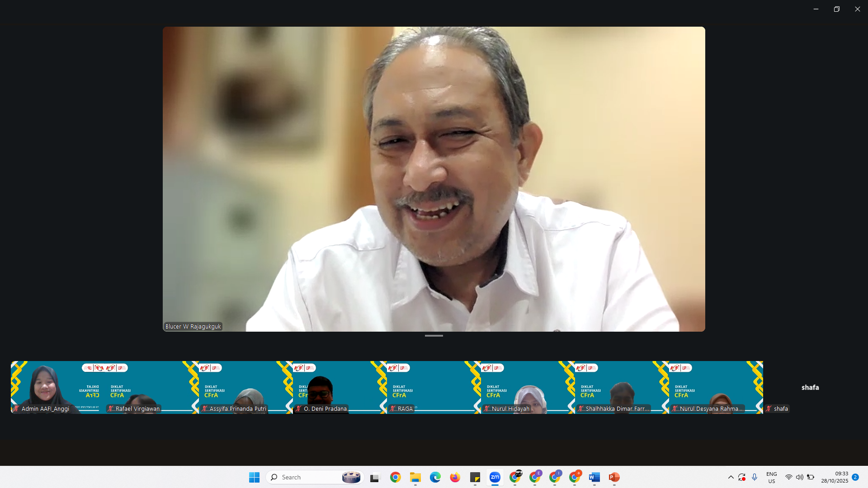868x488 pixels.
Task: Select the O. Deni Pradana video tile
Action: click(340, 387)
